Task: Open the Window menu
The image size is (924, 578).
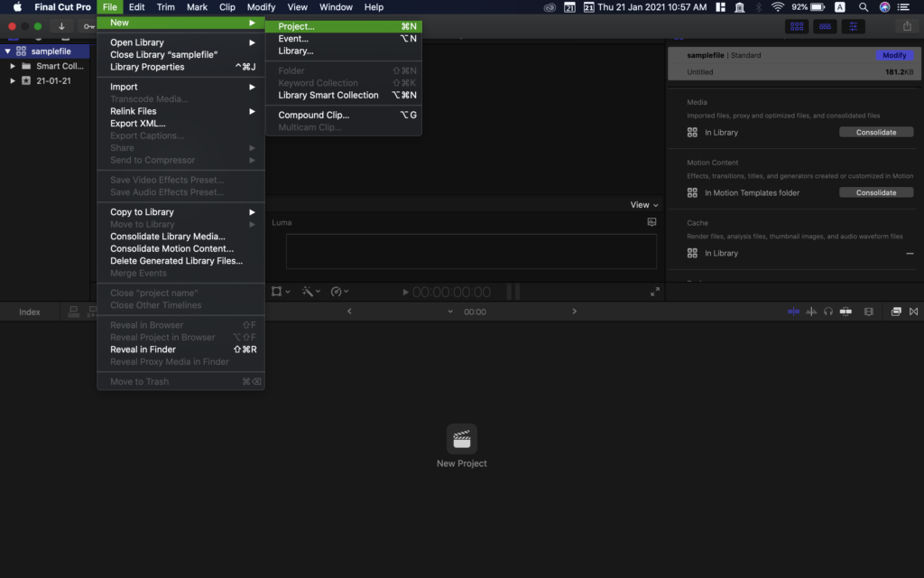Action: click(336, 7)
